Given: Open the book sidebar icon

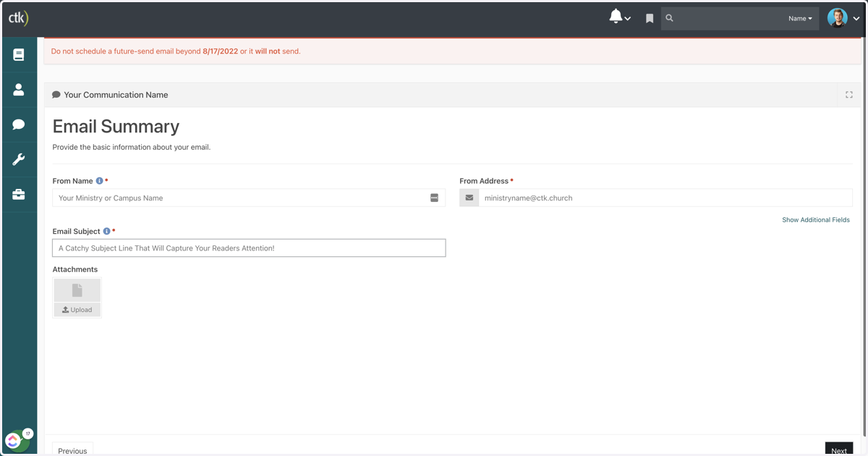Looking at the screenshot, I should 19,54.
